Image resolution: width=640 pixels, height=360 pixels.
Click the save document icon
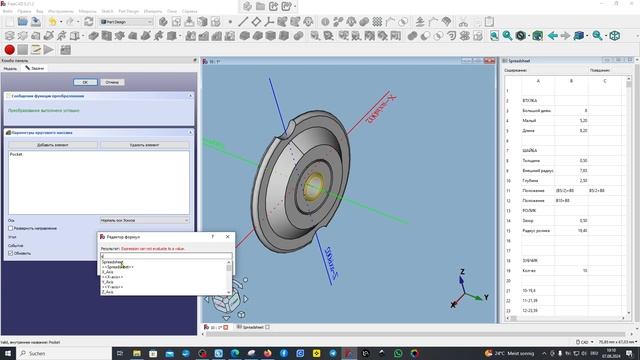[x=36, y=22]
